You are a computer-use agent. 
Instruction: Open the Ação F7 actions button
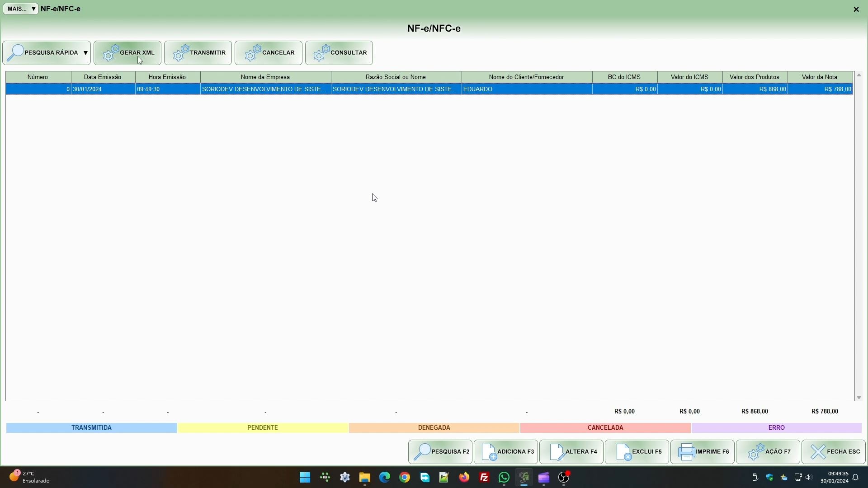click(x=768, y=452)
